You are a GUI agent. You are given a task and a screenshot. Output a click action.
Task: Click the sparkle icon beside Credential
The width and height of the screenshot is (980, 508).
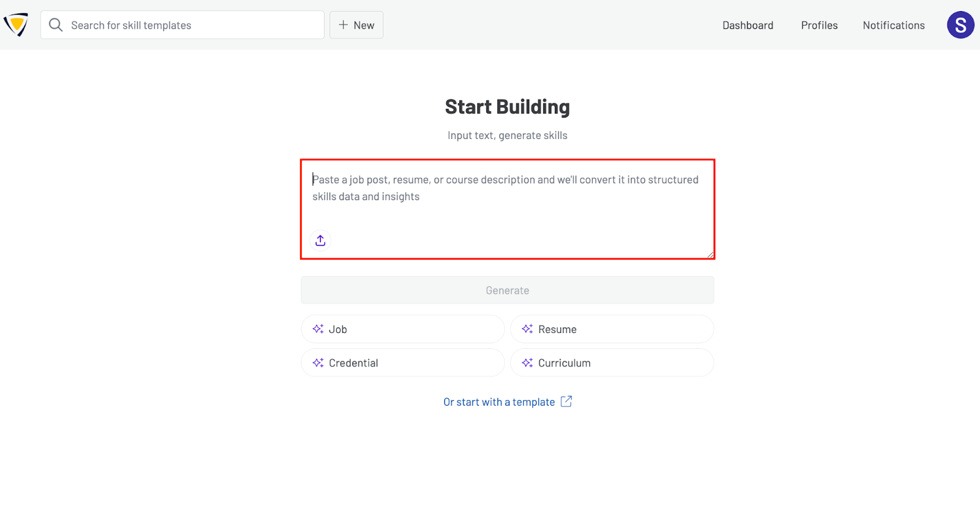(x=318, y=363)
